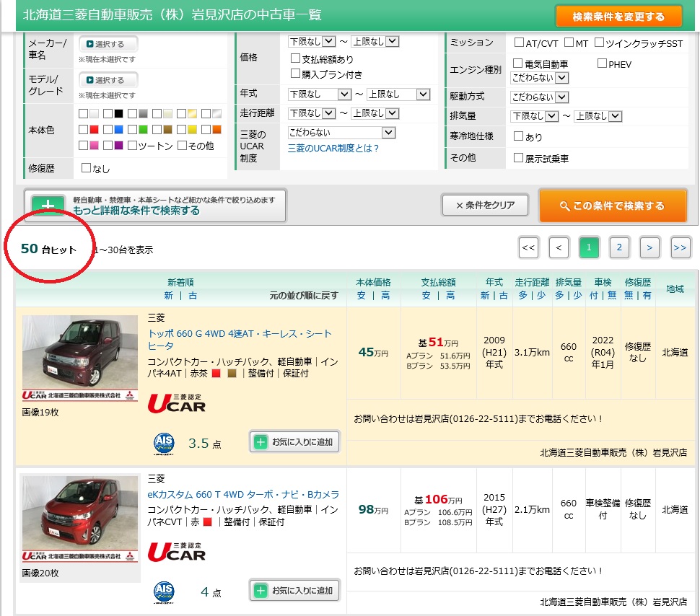Open the 駆動方式 dropdown
This screenshot has height=616, width=700.
(539, 97)
